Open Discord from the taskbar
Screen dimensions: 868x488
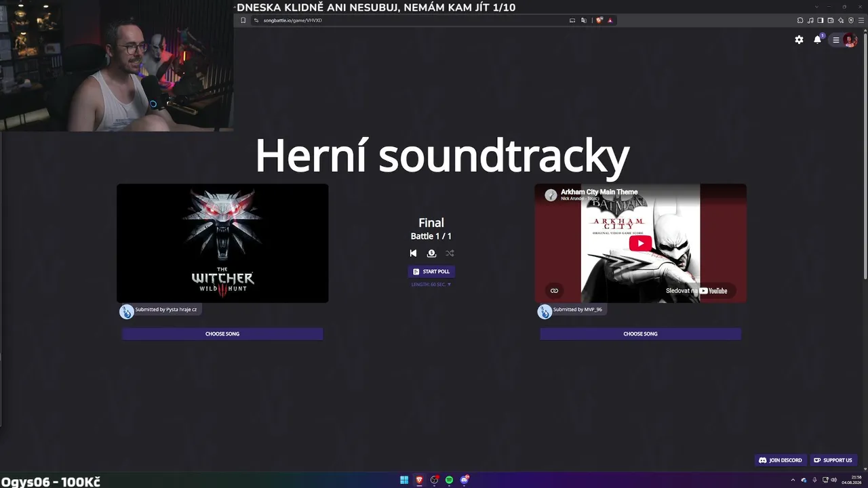(x=465, y=480)
